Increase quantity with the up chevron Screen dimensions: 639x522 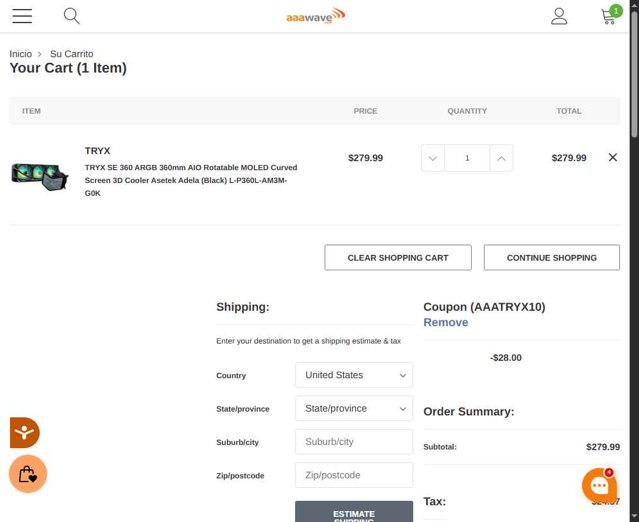(501, 158)
